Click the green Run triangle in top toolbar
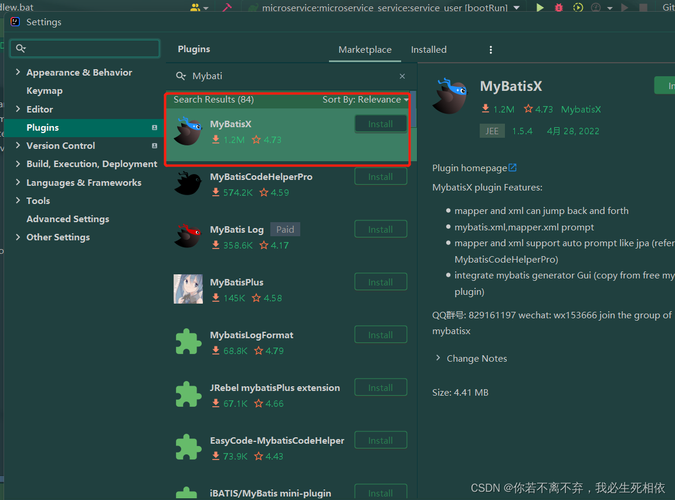The width and height of the screenshot is (675, 500). click(539, 7)
